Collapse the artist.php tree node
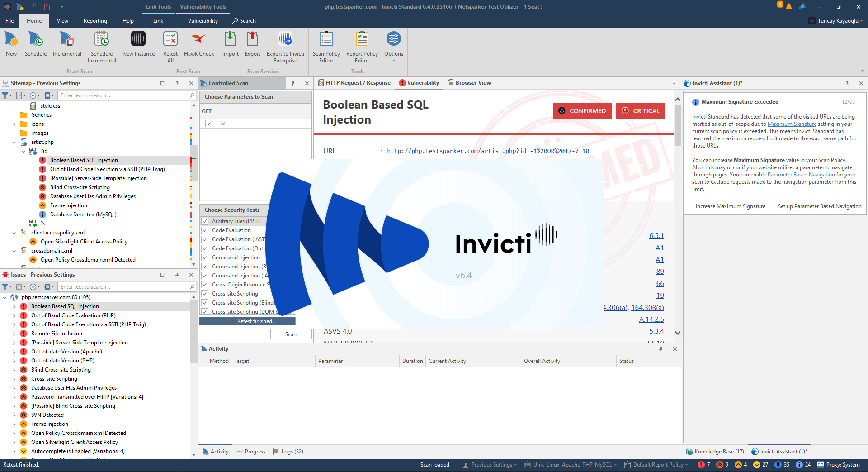Viewport: 868px width, 472px height. tap(14, 142)
